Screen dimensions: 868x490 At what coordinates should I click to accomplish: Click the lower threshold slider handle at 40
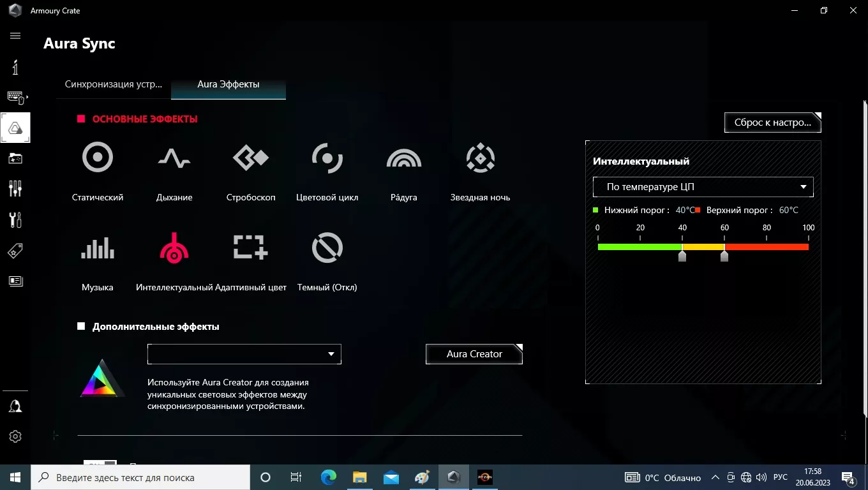click(x=682, y=256)
